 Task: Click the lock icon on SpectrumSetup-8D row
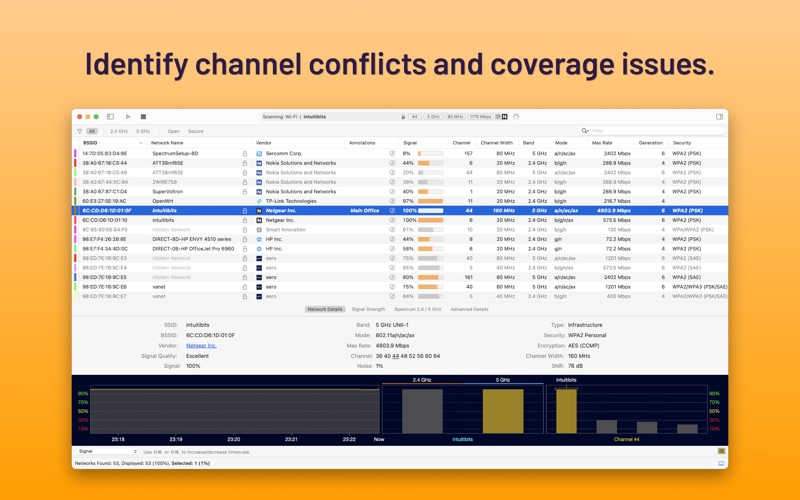(245, 154)
